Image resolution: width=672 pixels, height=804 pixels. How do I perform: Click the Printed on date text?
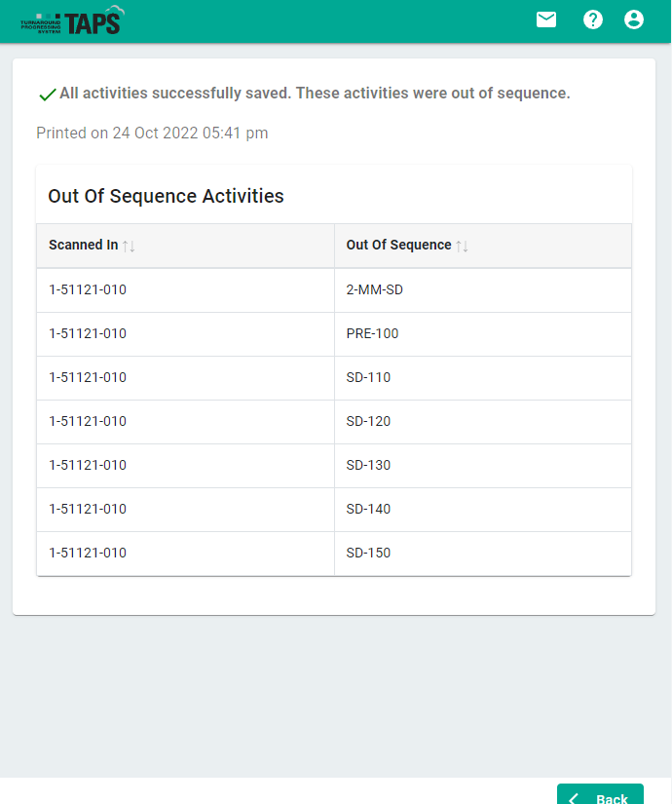click(152, 133)
